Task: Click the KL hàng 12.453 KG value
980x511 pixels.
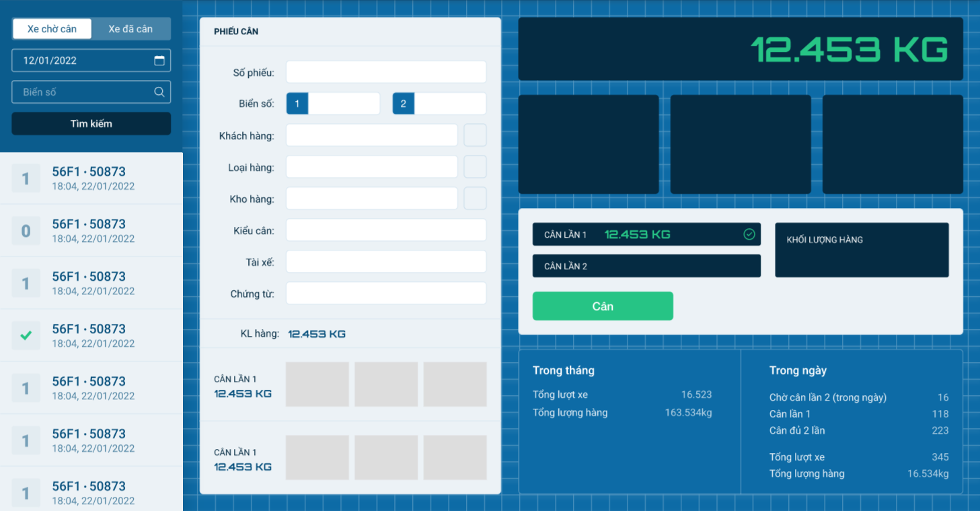Action: [317, 334]
